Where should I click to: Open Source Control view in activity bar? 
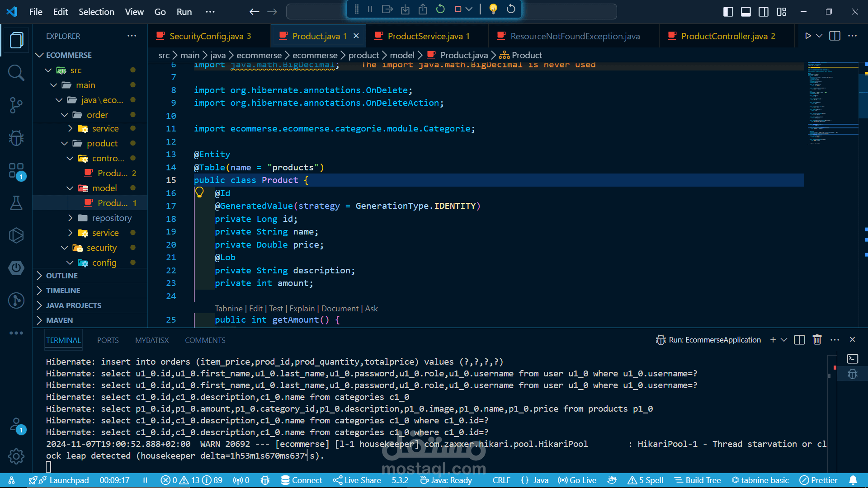(x=16, y=105)
